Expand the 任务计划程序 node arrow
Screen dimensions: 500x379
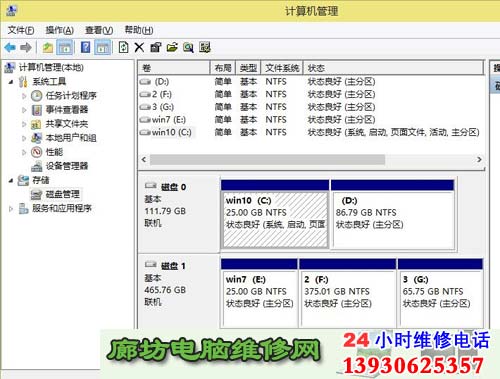(x=24, y=96)
